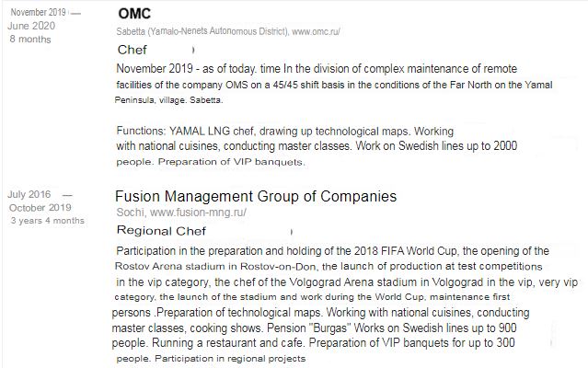Screen dimensions: 588x368
Task: Select the Chef job title
Action: pos(132,50)
